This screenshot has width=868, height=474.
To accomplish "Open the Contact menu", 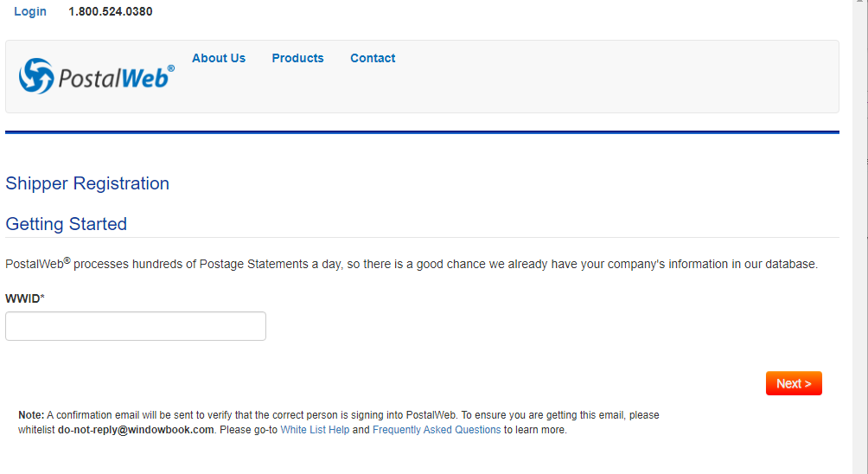I will [373, 58].
